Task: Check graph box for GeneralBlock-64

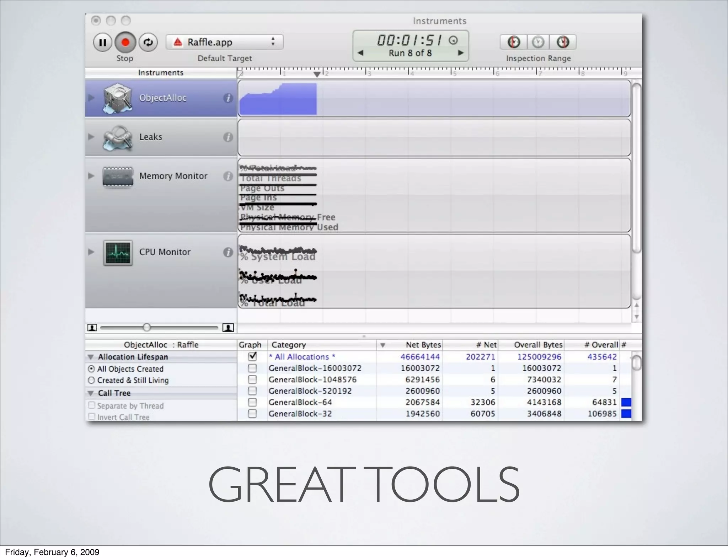Action: tap(252, 402)
